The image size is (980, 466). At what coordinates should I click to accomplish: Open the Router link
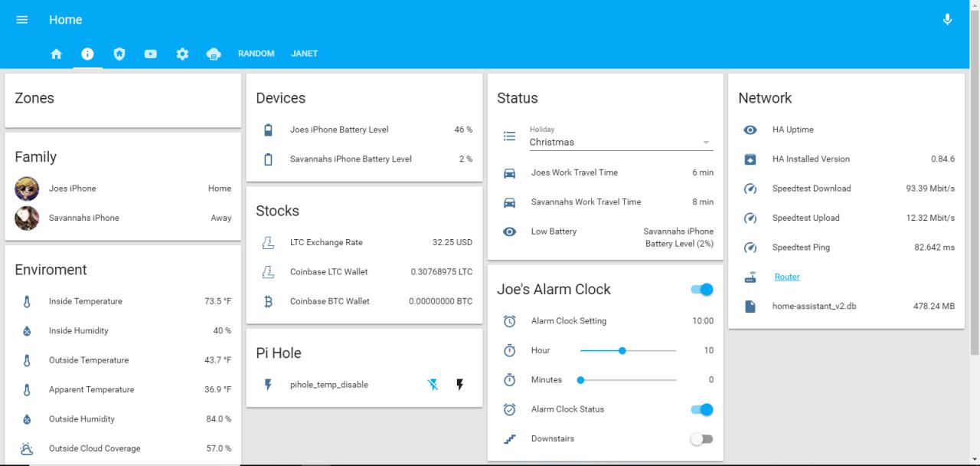[x=787, y=277]
